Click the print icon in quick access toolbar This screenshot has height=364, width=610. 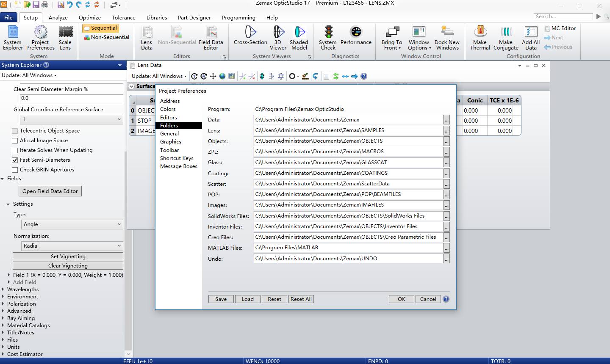pos(44,5)
